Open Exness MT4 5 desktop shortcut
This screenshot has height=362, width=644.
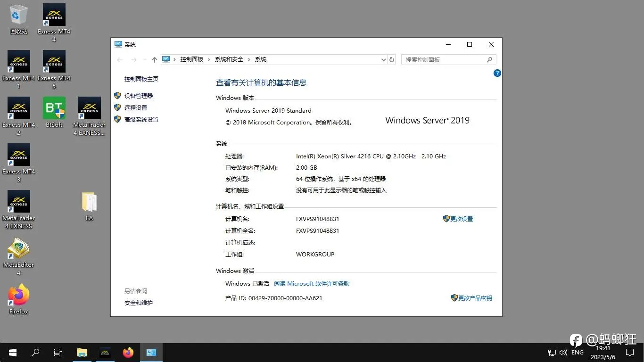point(54,69)
